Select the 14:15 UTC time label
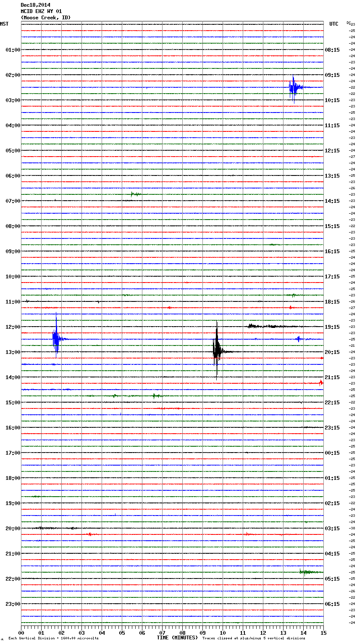 (332, 201)
